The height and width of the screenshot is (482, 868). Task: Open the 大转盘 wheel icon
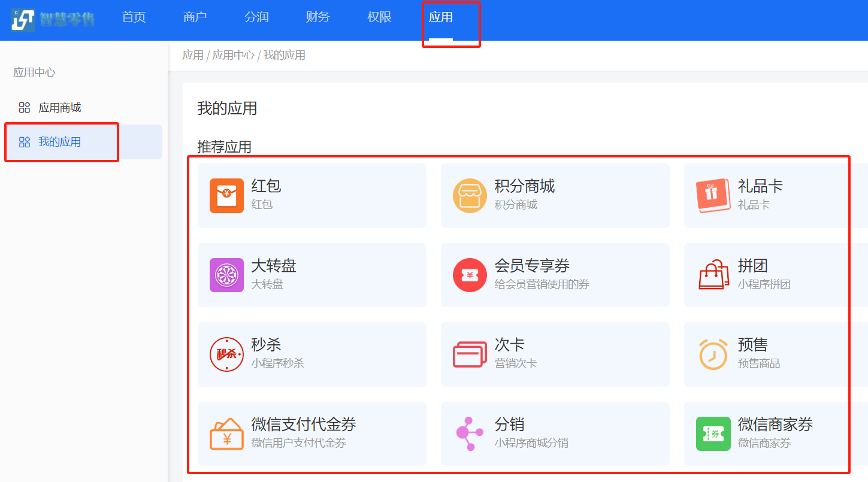[226, 275]
